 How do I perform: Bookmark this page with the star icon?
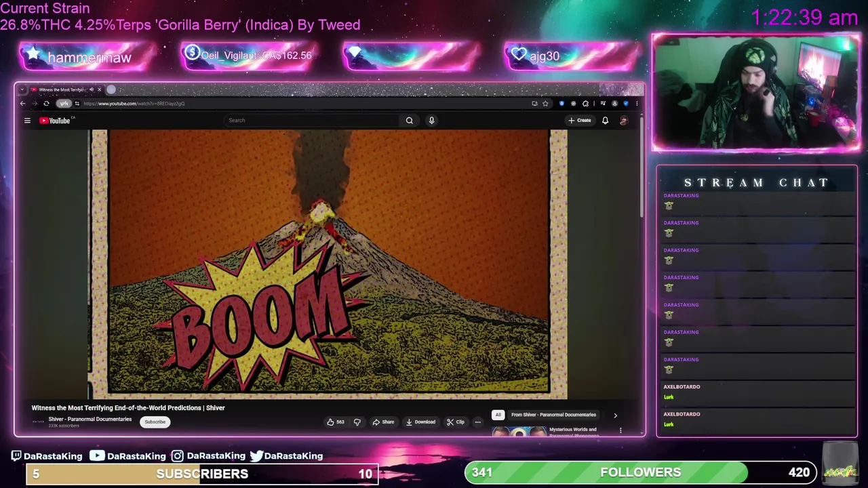(545, 104)
